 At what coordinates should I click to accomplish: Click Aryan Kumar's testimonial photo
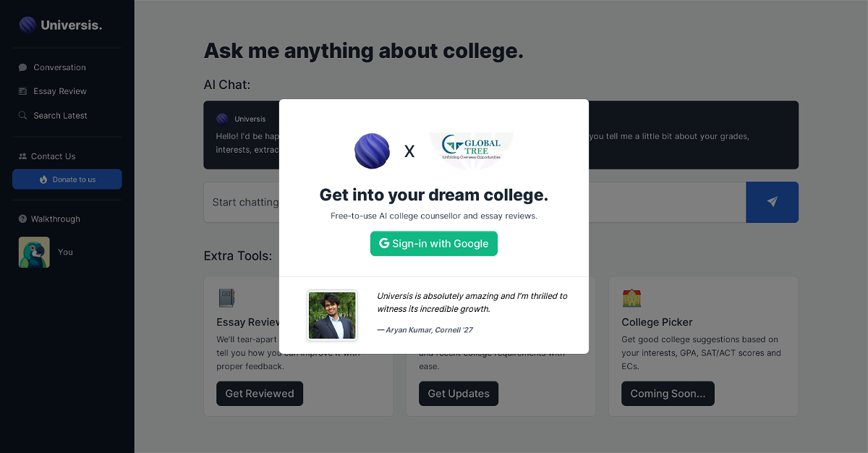332,316
